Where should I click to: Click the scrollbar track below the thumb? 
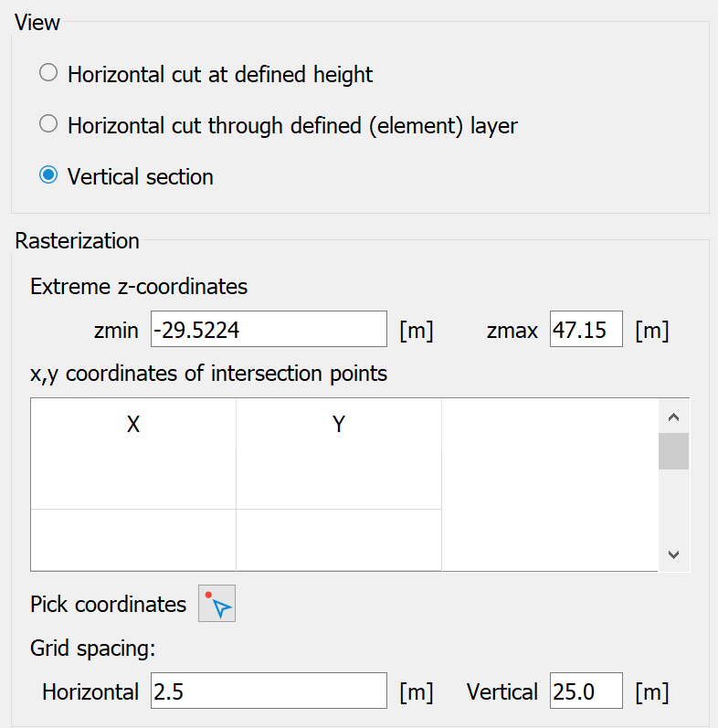coord(673,503)
